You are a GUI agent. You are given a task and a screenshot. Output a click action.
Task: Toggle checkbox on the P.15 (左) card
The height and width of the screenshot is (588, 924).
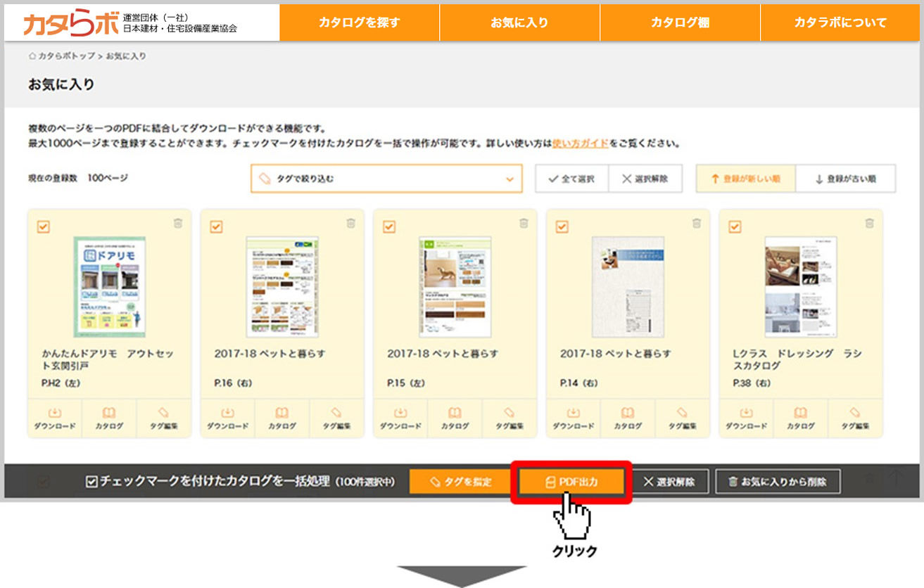pyautogui.click(x=388, y=226)
